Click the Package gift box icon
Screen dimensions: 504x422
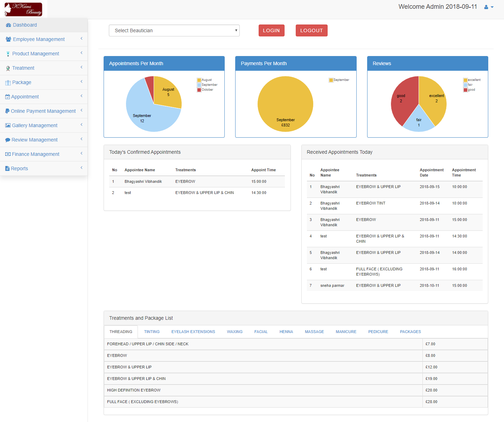click(8, 83)
